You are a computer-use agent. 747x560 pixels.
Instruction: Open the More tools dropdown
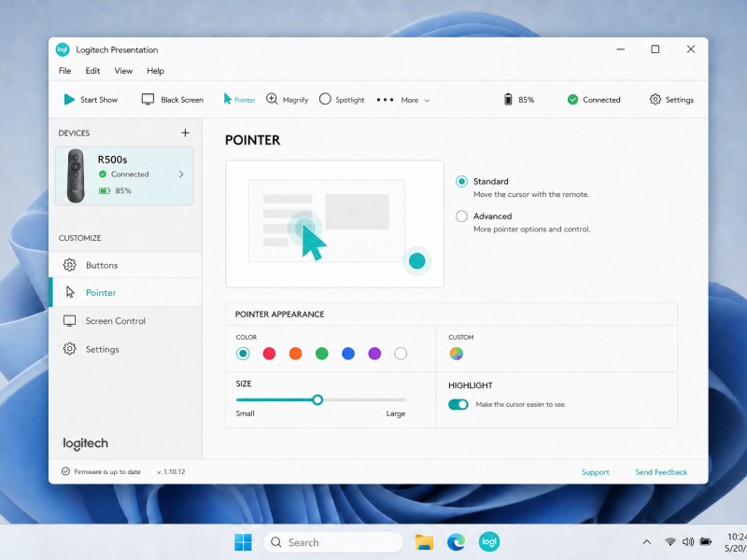coord(403,100)
